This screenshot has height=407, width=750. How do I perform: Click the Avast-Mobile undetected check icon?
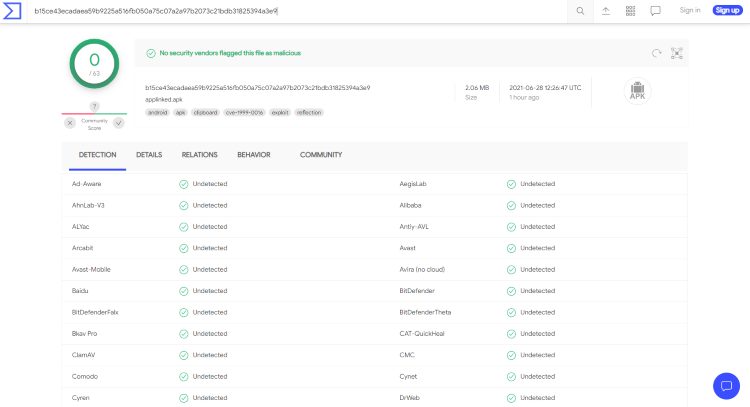click(184, 270)
